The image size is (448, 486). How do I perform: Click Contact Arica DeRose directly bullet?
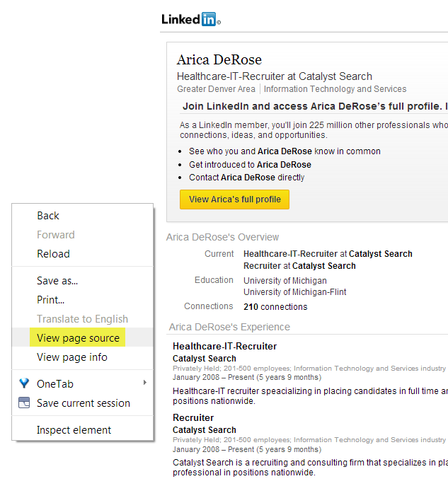[247, 178]
